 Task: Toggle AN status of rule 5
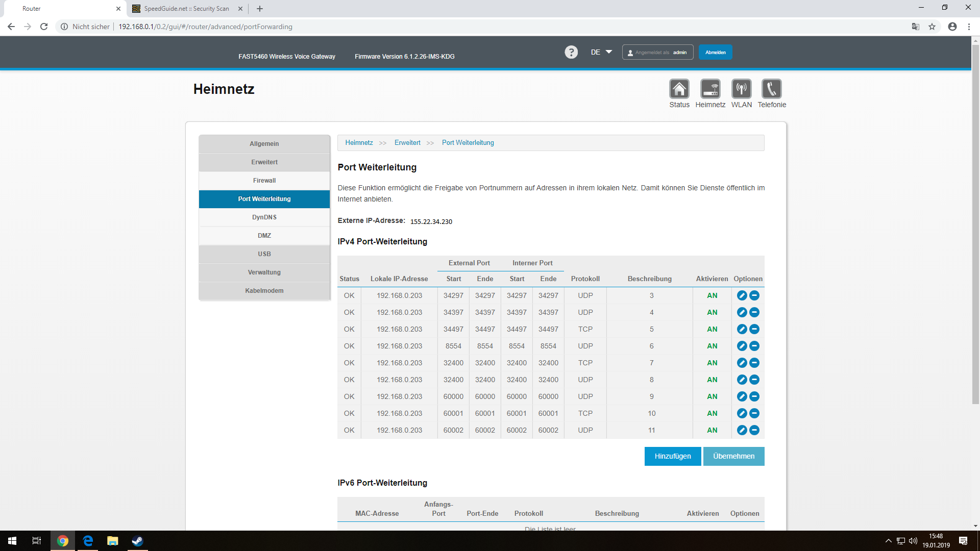(x=712, y=329)
